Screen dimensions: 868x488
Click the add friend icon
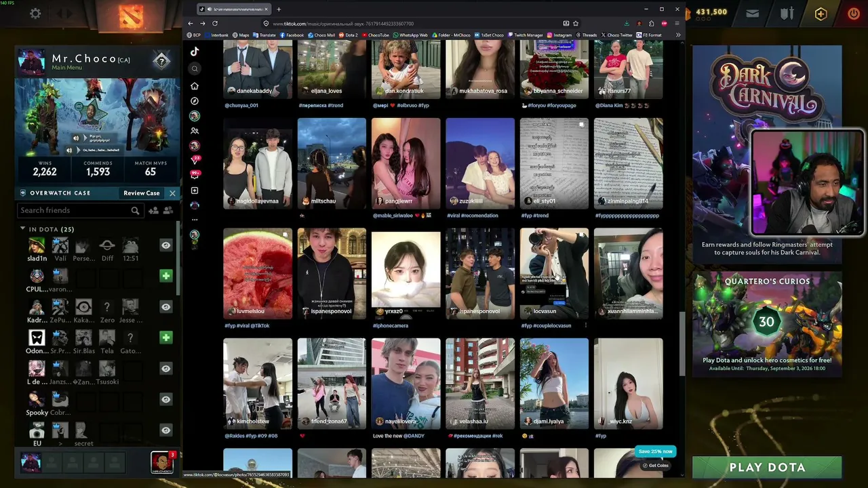[153, 211]
